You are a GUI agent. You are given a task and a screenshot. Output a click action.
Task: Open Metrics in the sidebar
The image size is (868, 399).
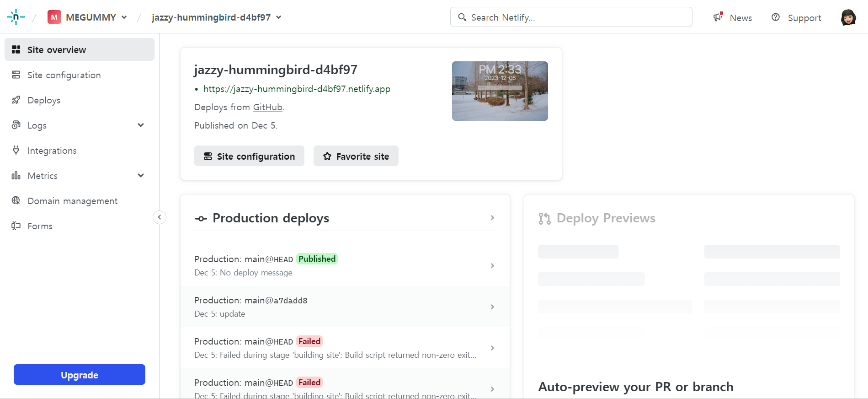pos(80,175)
